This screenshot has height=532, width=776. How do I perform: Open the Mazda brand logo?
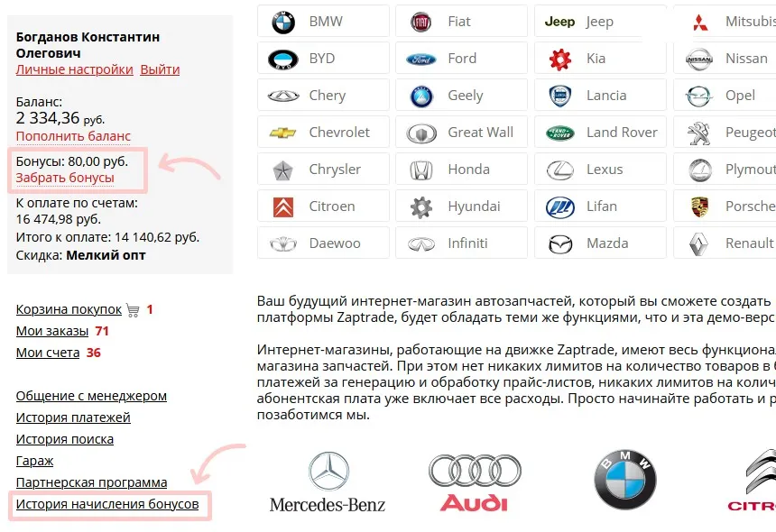pyautogui.click(x=560, y=243)
